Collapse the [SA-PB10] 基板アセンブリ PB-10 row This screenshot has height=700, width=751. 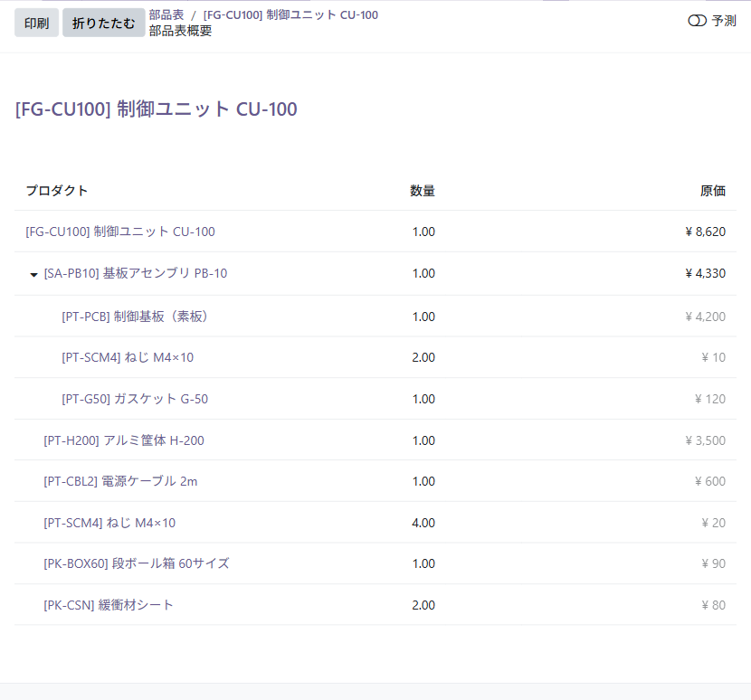(x=33, y=274)
